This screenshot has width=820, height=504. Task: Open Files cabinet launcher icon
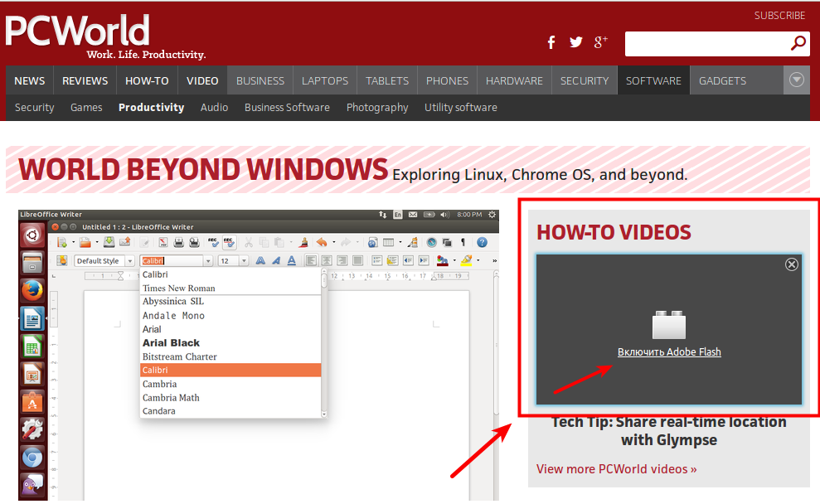32,263
